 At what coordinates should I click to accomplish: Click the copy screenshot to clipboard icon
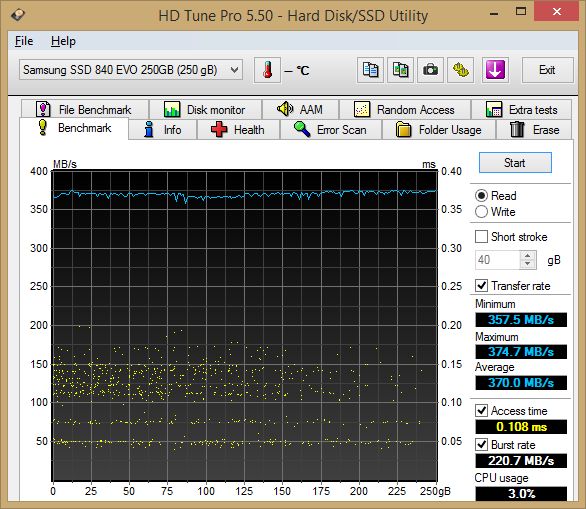point(400,70)
